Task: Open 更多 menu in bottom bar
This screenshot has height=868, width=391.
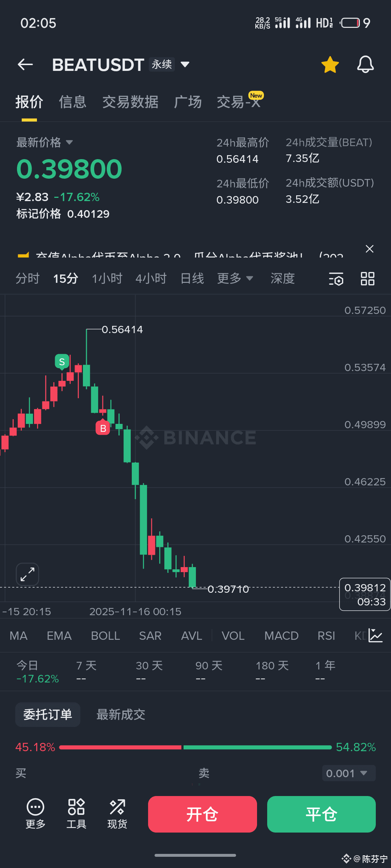Action: point(35,814)
